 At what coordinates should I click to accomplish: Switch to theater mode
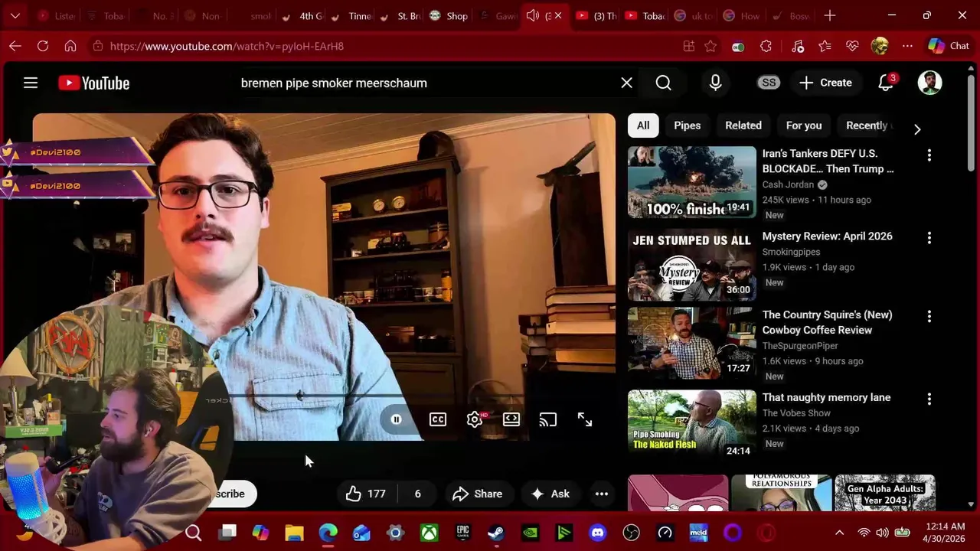511,419
